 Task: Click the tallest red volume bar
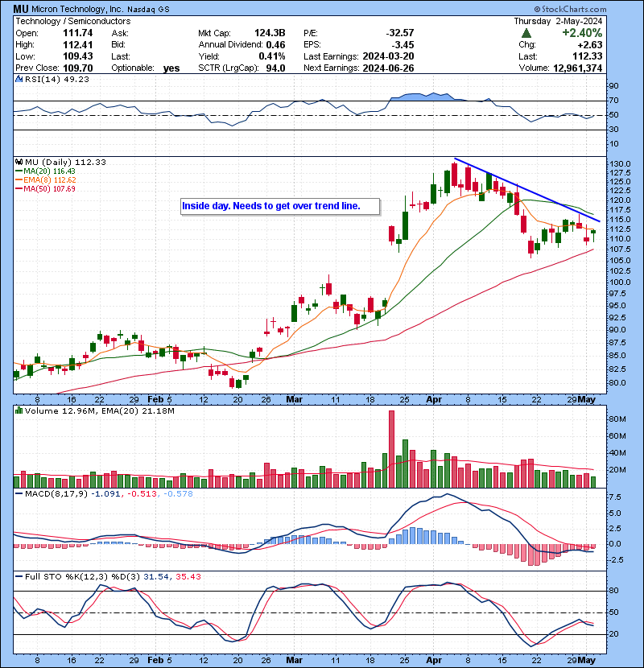[x=392, y=449]
